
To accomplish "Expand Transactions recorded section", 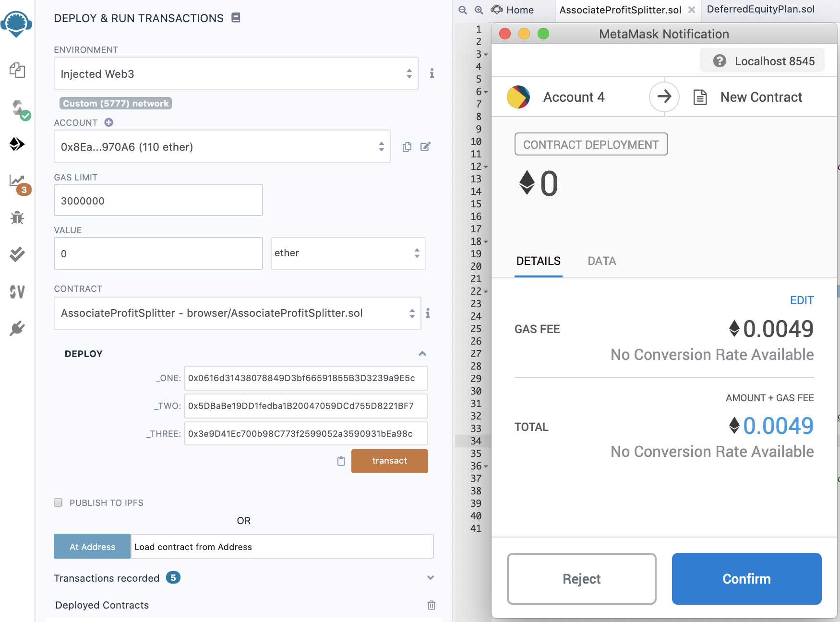I will (431, 578).
